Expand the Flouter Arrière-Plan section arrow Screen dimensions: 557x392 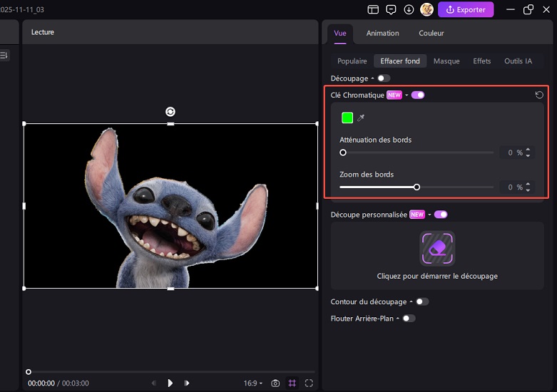pos(397,319)
